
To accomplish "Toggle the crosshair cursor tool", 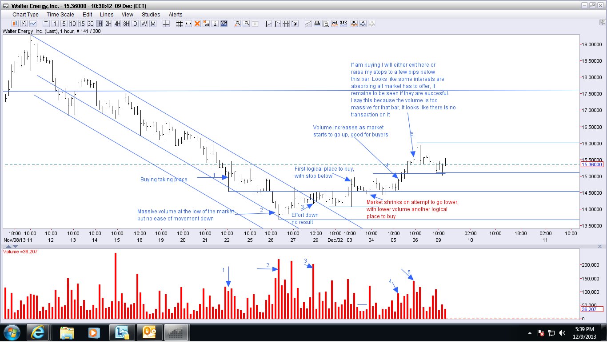I will click(166, 24).
